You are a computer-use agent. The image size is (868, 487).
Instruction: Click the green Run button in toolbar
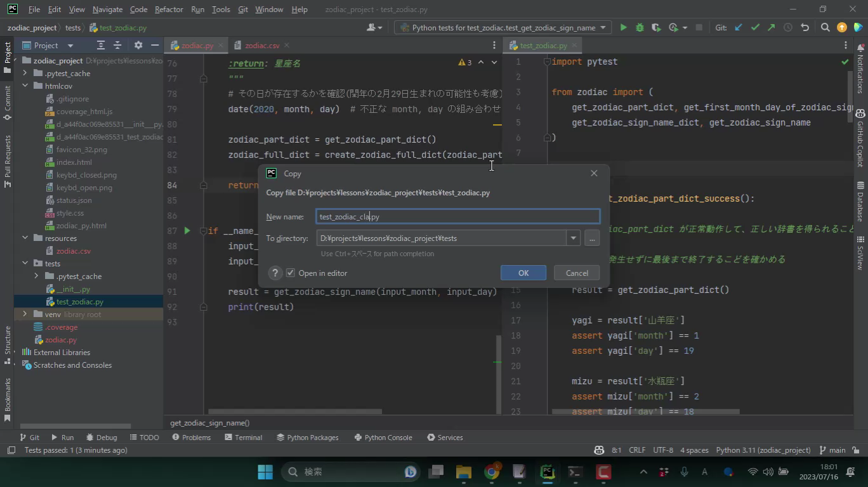click(623, 27)
